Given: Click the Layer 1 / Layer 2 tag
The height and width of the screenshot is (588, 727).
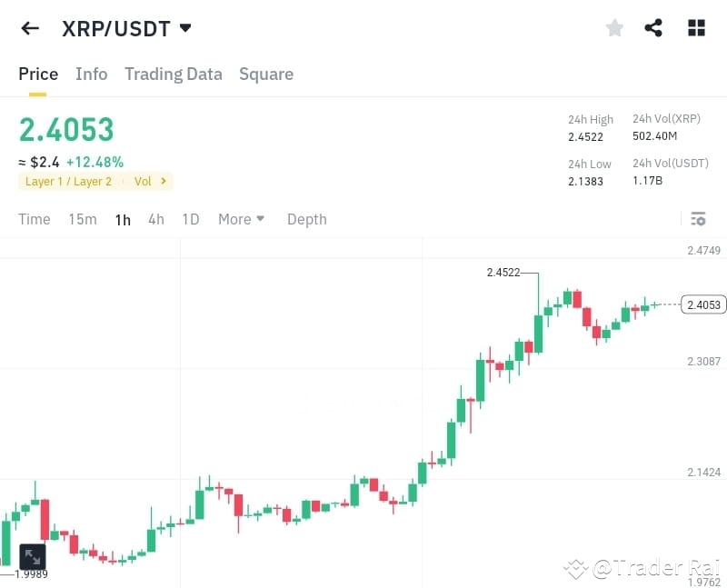Looking at the screenshot, I should click(67, 181).
